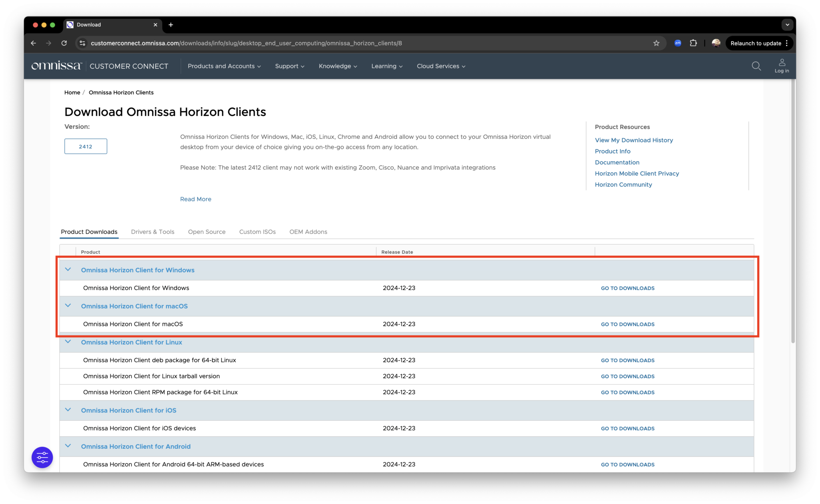Collapse the Omnissa Horizon Client for Linux section
The image size is (820, 504).
[68, 341]
